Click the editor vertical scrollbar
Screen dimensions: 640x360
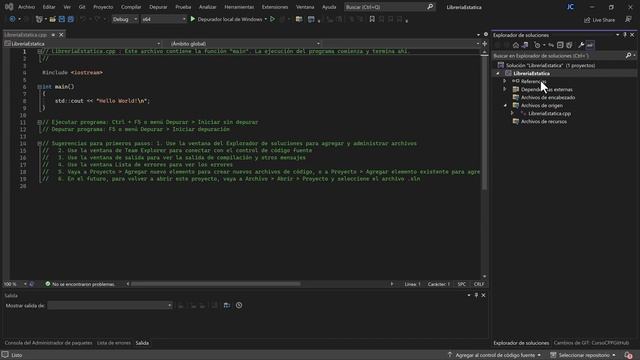coord(484,122)
